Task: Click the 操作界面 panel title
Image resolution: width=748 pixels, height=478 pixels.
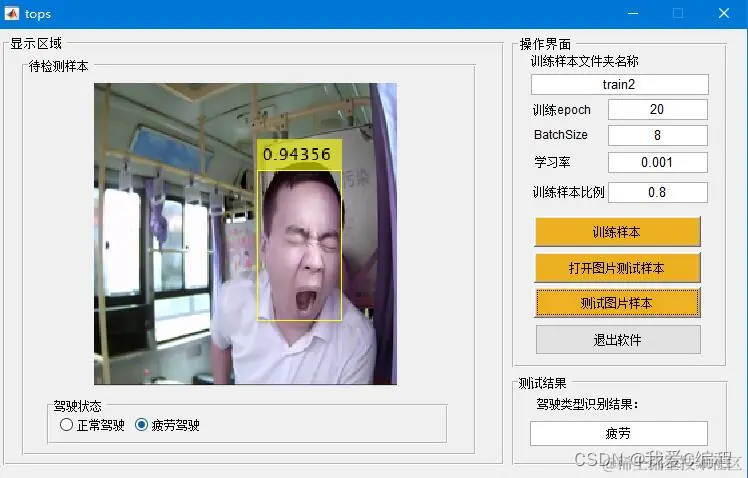Action: [545, 44]
